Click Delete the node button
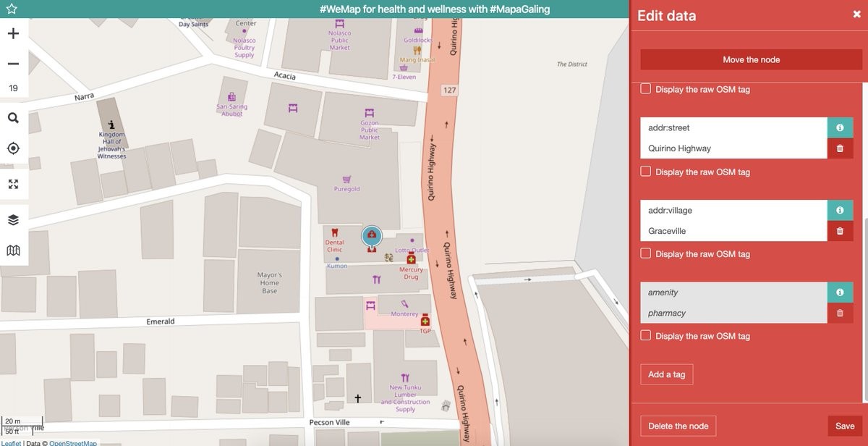 click(678, 426)
